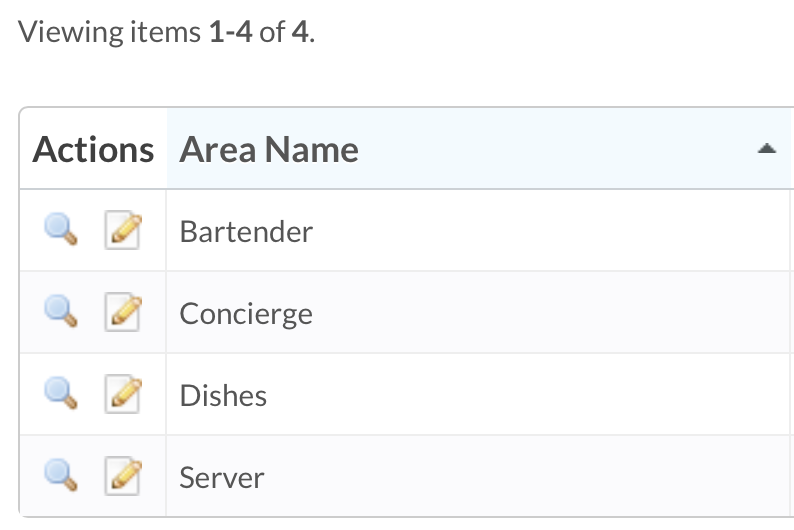The width and height of the screenshot is (794, 530).
Task: Click blank space right of Server name
Action: (x=527, y=477)
